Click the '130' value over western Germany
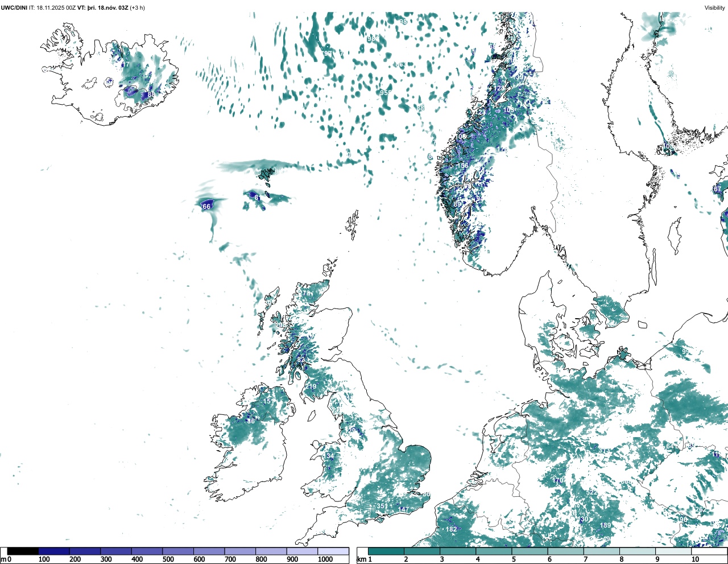Image resolution: width=728 pixels, height=564 pixels. pyautogui.click(x=584, y=519)
